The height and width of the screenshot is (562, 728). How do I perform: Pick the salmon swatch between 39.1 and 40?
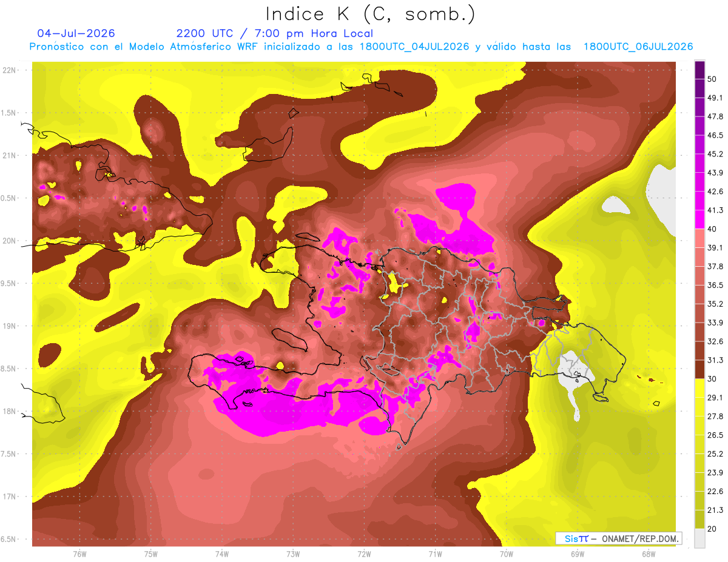[x=700, y=238]
